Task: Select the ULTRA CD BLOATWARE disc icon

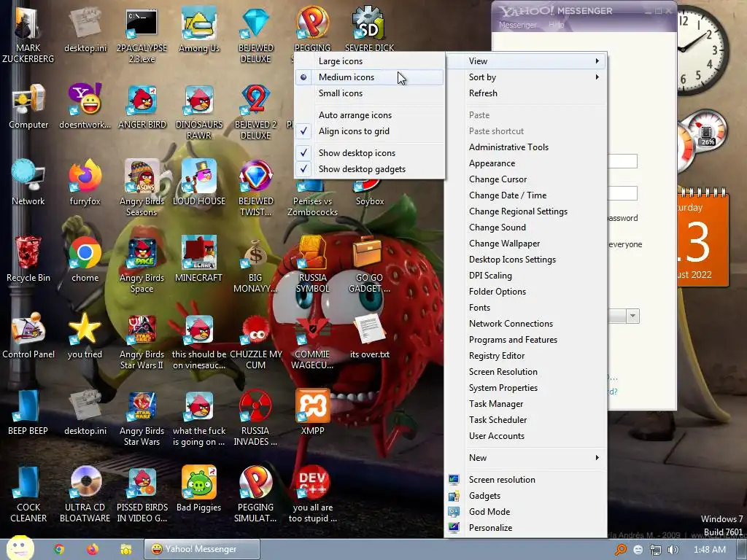Action: 85,494
